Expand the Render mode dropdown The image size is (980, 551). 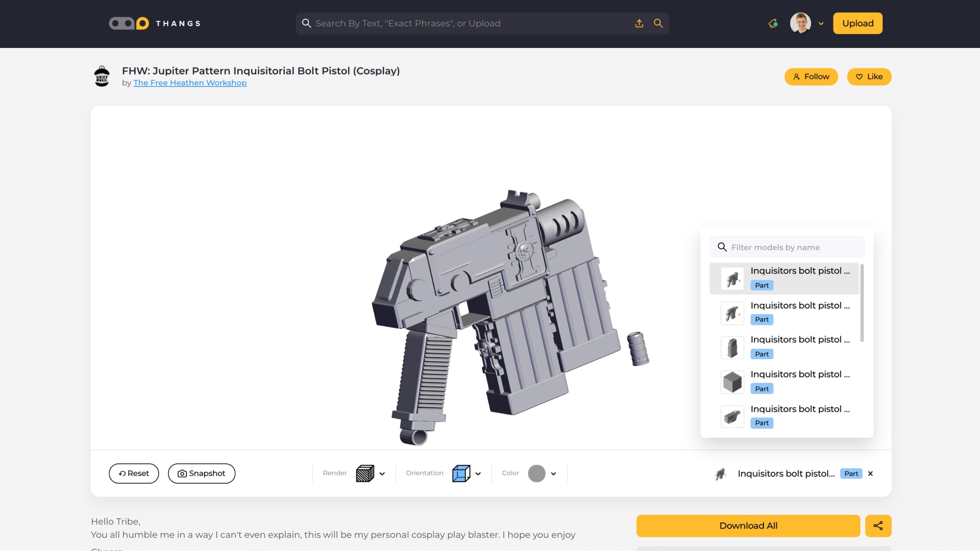(383, 473)
